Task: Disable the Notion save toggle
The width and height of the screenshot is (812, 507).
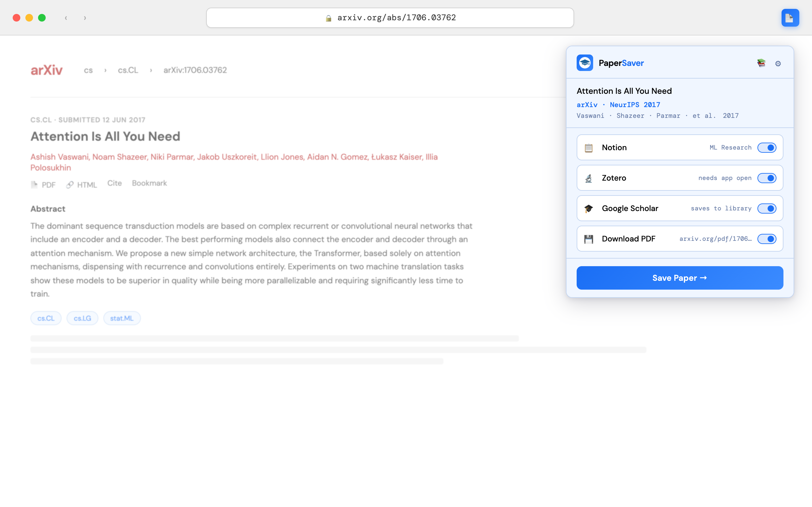Action: [x=766, y=148]
